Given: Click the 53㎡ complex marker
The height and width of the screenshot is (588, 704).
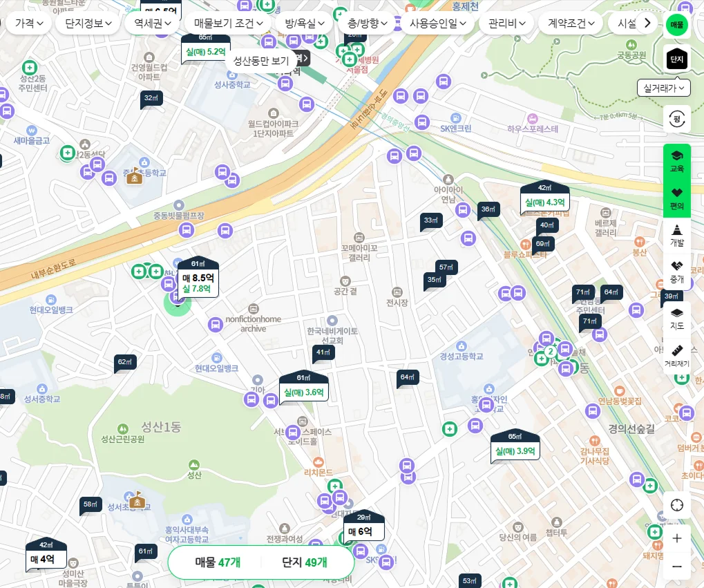Looking at the screenshot, I should tap(470, 581).
